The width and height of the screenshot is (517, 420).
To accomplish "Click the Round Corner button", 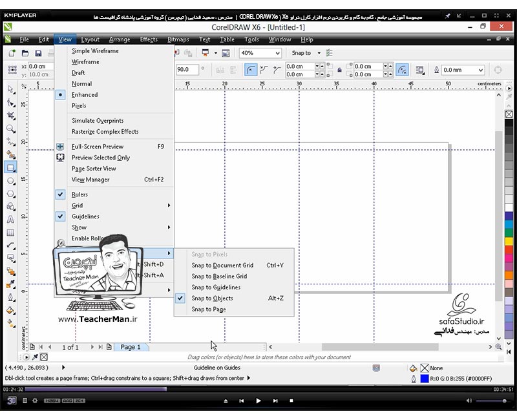I will point(251,70).
